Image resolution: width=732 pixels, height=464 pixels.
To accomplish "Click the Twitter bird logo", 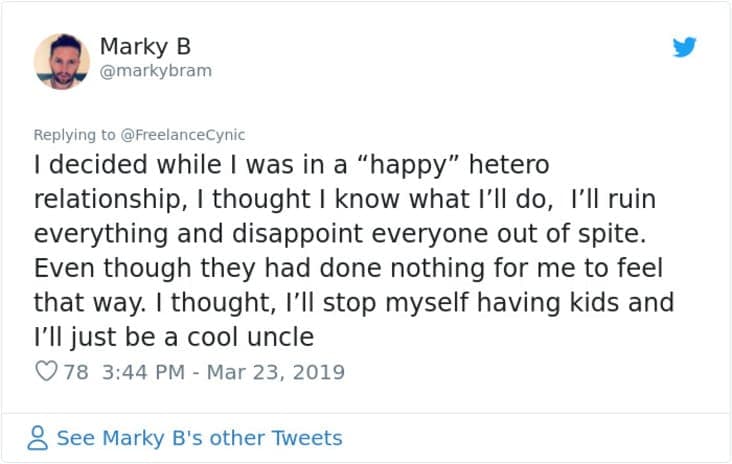I will tap(684, 47).
